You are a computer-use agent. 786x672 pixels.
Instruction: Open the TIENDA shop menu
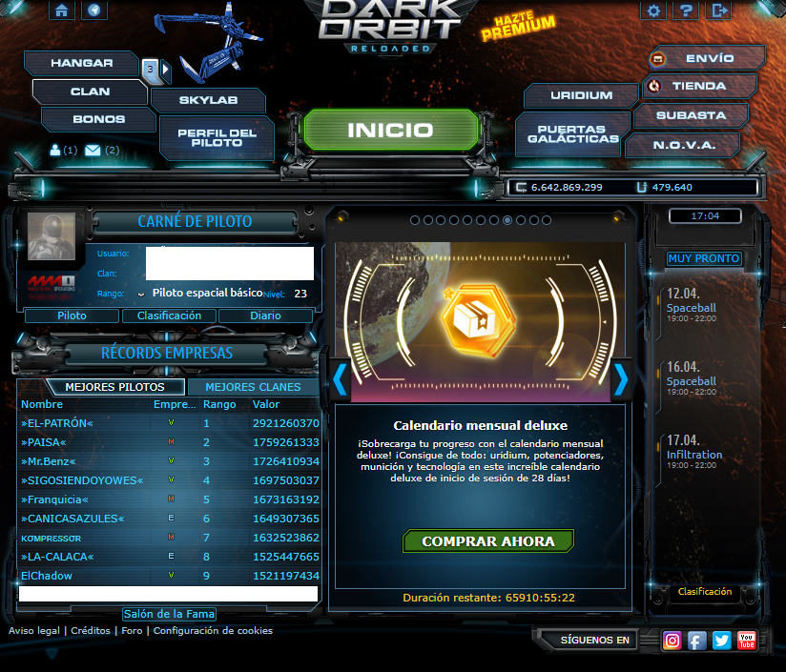click(x=700, y=86)
